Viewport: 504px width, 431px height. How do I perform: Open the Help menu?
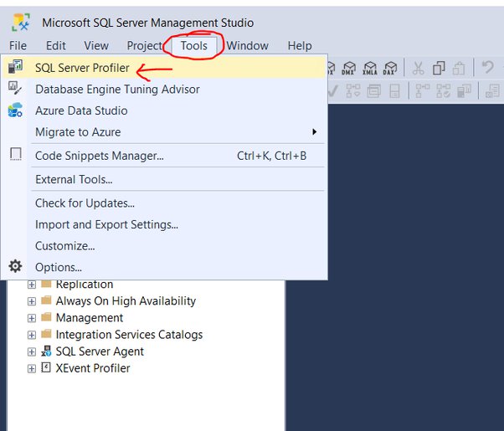click(300, 46)
